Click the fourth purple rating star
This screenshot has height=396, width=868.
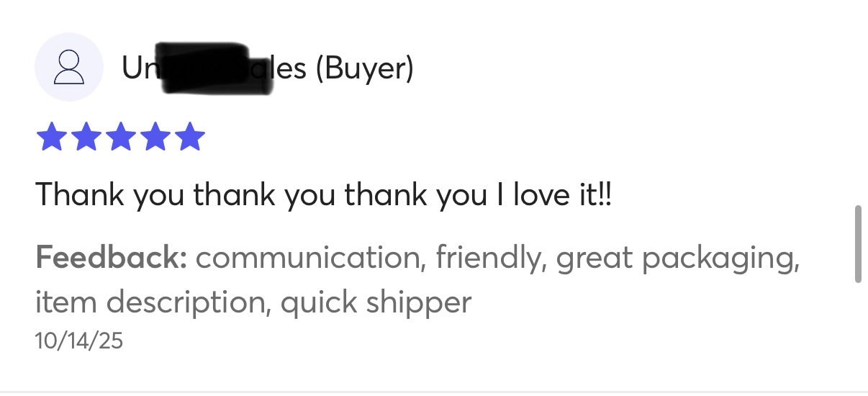point(155,137)
